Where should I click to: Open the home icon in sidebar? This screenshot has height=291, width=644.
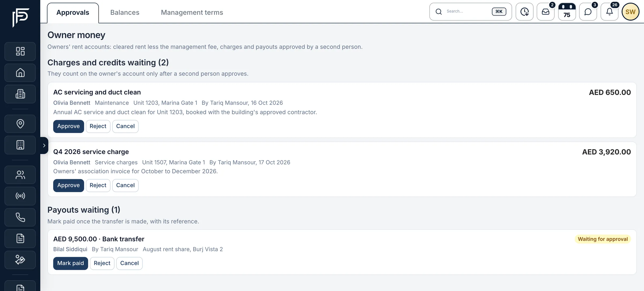20,73
